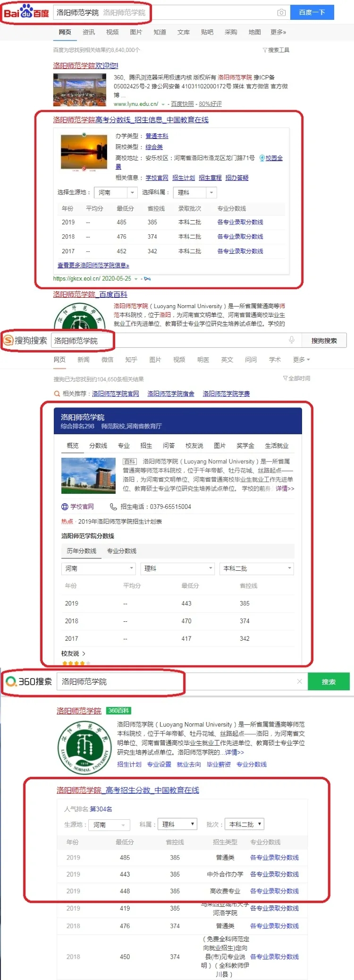
Task: Open Baidu camera image search icon
Action: pyautogui.click(x=281, y=13)
